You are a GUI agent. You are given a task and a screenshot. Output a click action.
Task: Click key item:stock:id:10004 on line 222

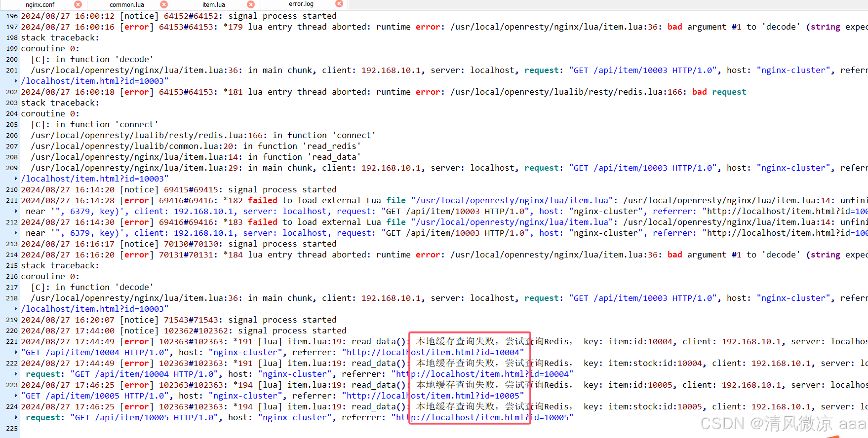coord(655,364)
